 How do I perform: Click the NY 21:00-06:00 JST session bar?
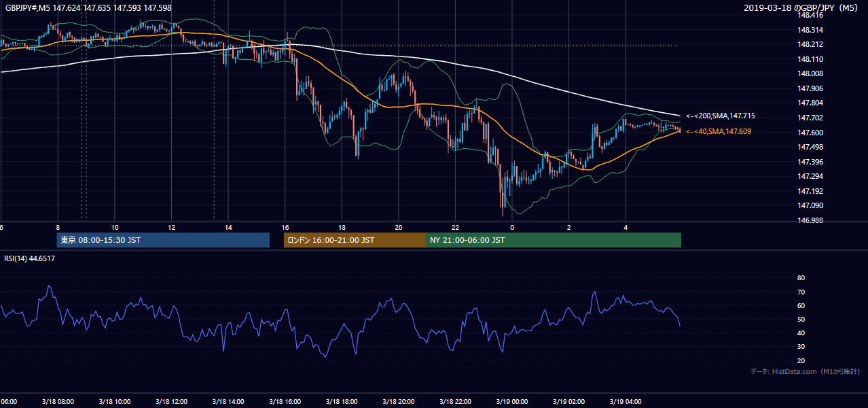pos(554,240)
